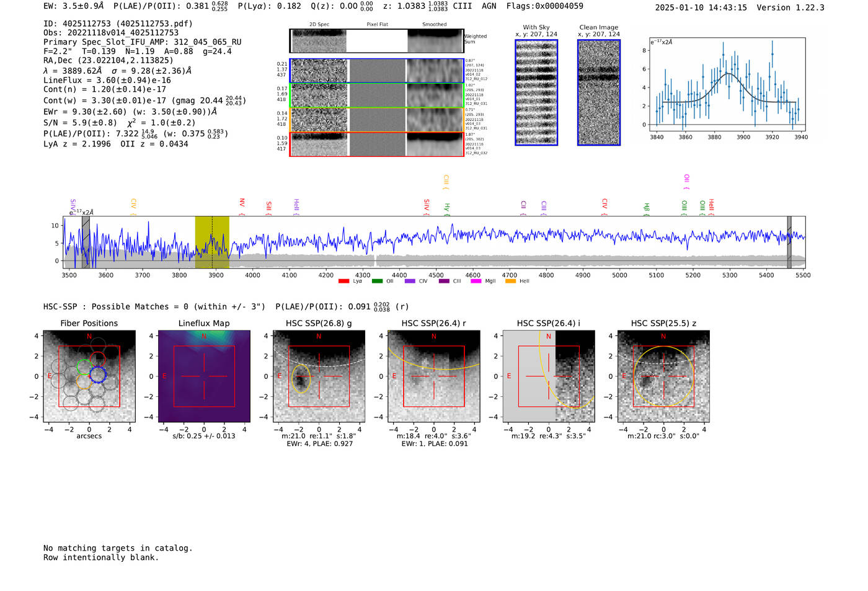Select the HSC SSP(26.8) g cutout

point(319,376)
